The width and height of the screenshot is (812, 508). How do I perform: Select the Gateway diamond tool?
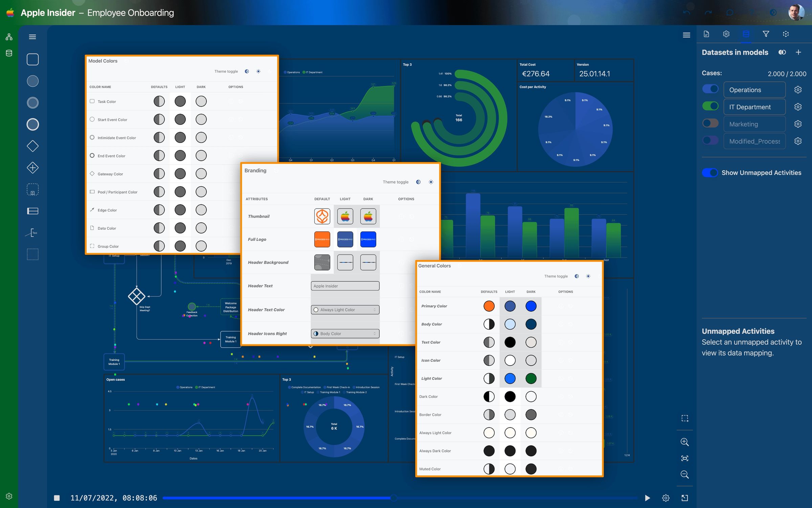tap(32, 146)
